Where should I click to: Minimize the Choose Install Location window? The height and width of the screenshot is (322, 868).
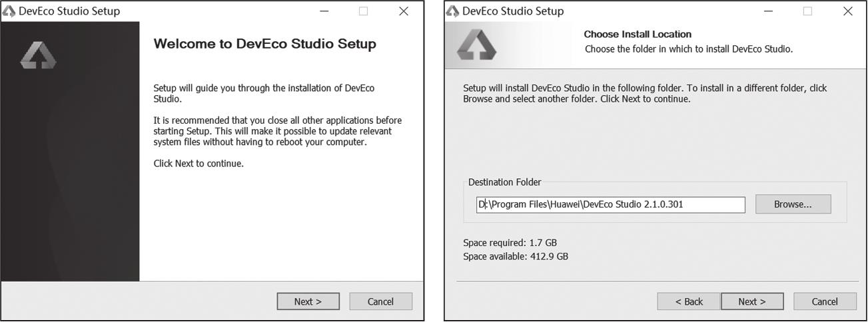click(769, 11)
